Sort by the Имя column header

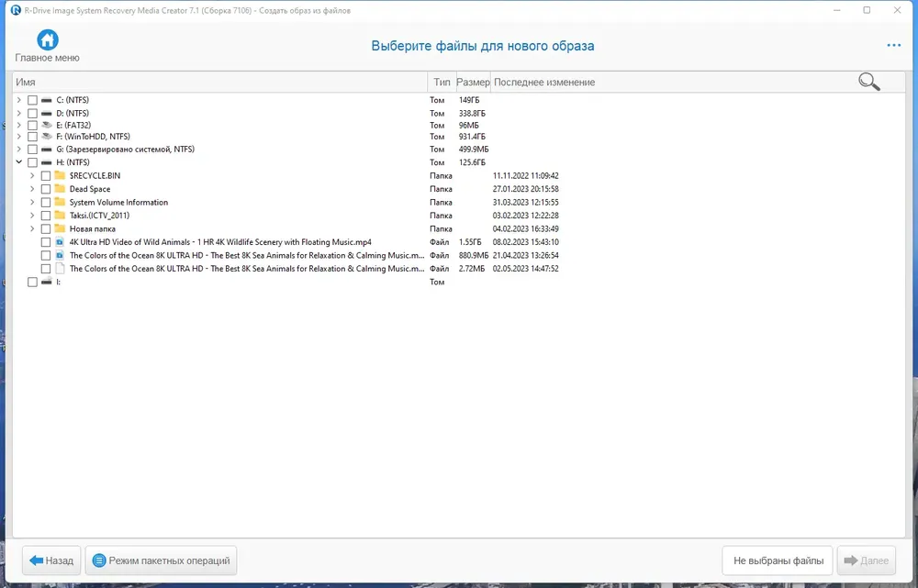click(x=220, y=82)
